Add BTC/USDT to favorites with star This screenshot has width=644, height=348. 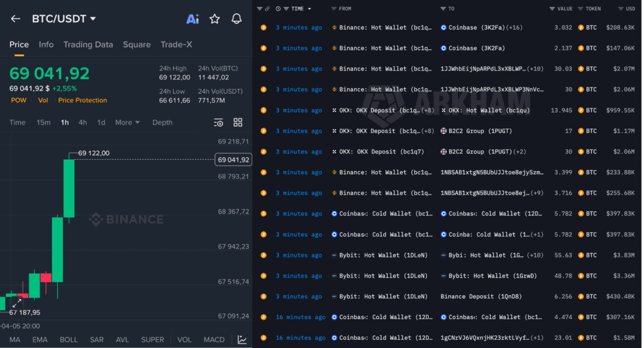coord(214,19)
